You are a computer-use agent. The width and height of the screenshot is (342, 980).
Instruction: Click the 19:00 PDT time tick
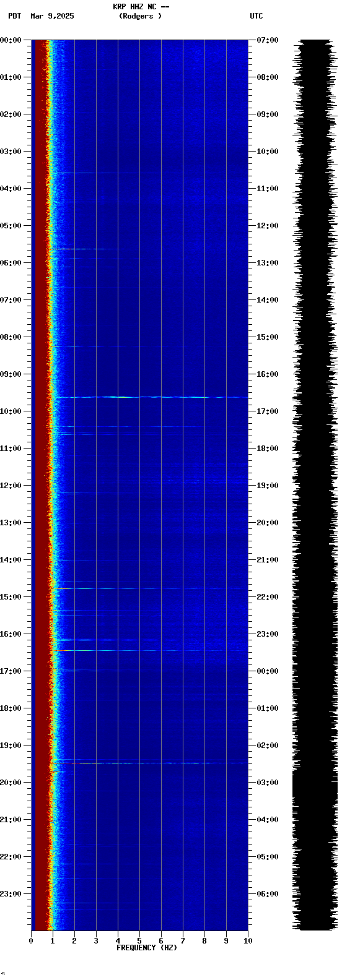click(x=11, y=746)
